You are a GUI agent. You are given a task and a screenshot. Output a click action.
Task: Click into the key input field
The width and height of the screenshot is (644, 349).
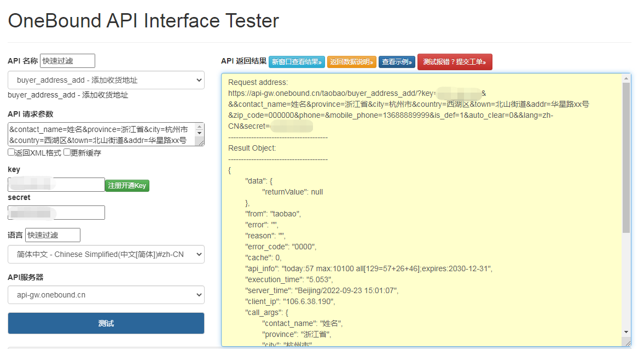pyautogui.click(x=56, y=185)
